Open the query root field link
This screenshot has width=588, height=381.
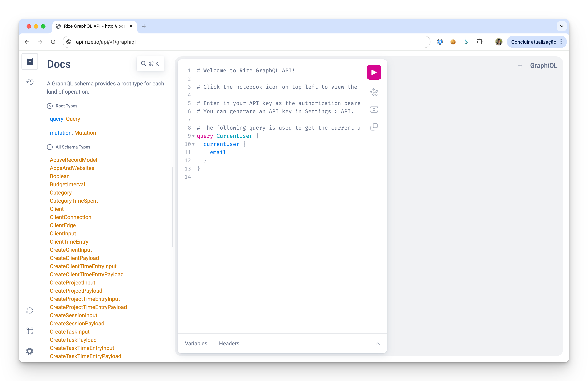click(57, 119)
